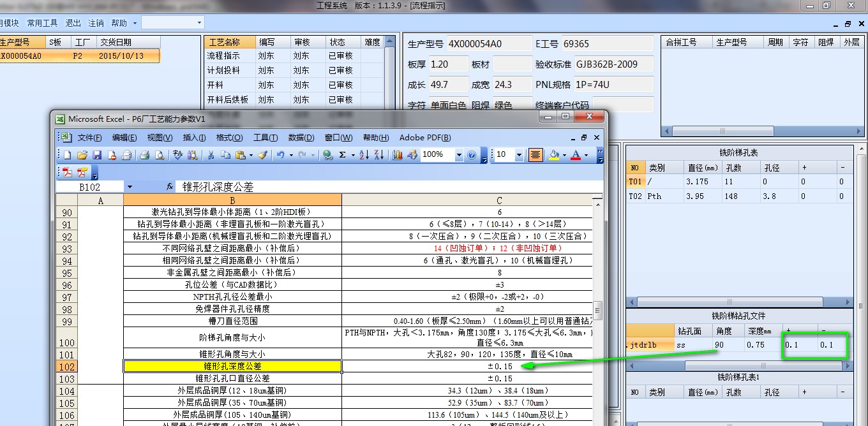868x426 pixels.
Task: Click the Open file folder icon
Action: (82, 154)
